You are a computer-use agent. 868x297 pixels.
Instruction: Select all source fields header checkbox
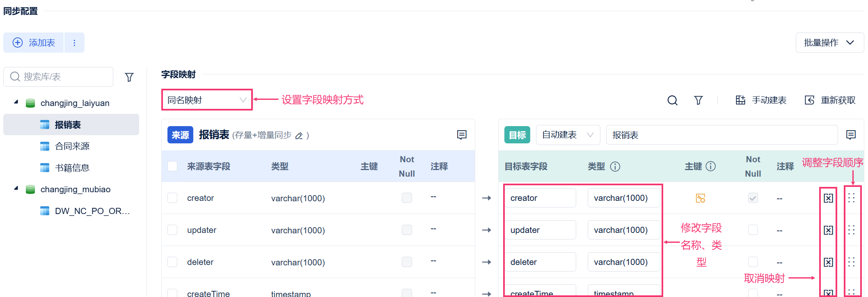[x=172, y=166]
